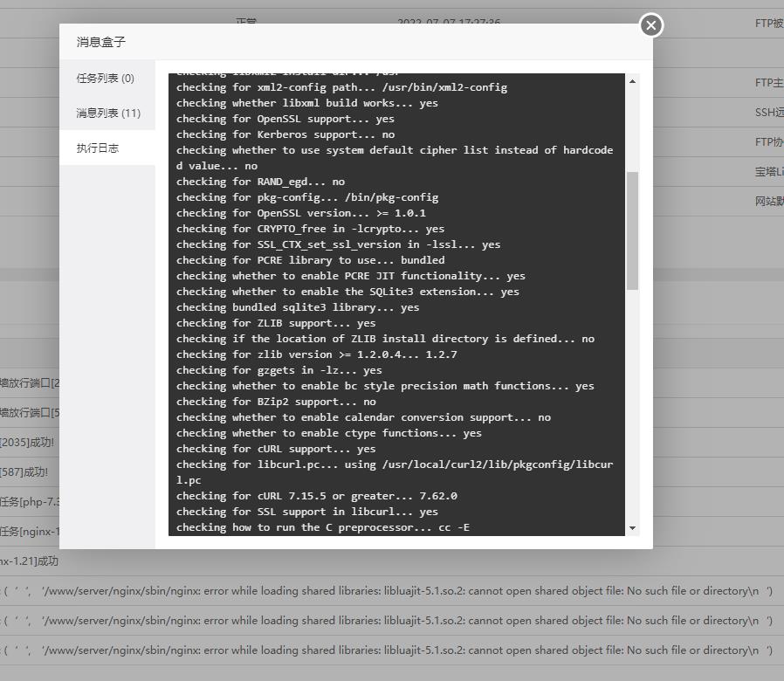Click log line 'checking for SSL support in libcurl'
784x681 pixels.
[x=307, y=512]
